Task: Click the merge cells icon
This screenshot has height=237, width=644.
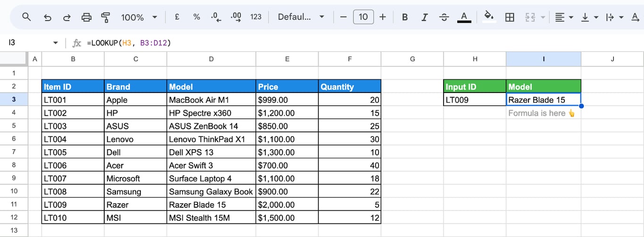Action: [530, 17]
